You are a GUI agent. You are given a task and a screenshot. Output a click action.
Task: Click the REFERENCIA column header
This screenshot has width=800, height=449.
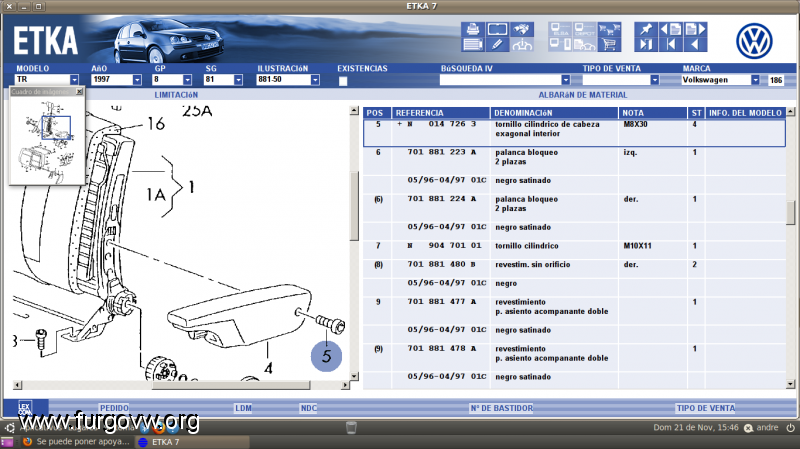tap(441, 113)
